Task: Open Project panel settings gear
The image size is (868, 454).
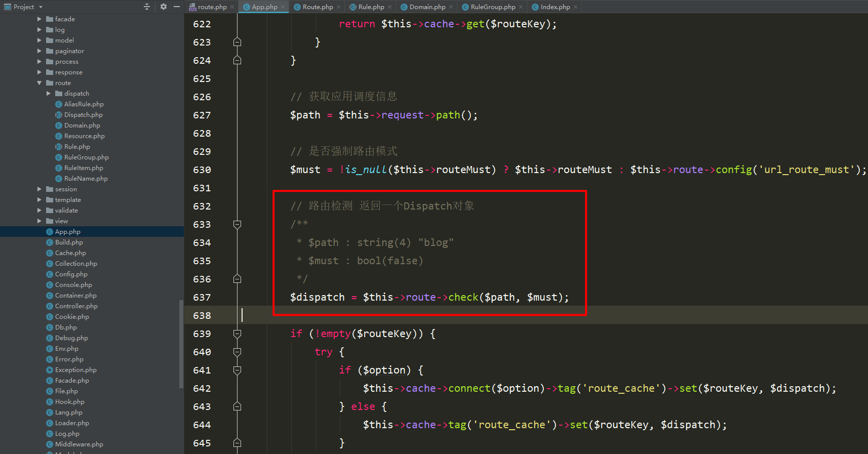Action: [163, 7]
